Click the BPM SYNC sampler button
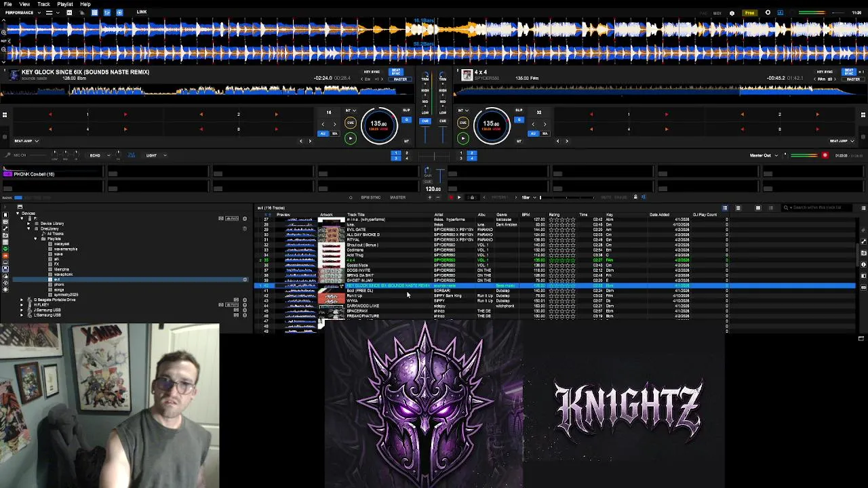 370,197
